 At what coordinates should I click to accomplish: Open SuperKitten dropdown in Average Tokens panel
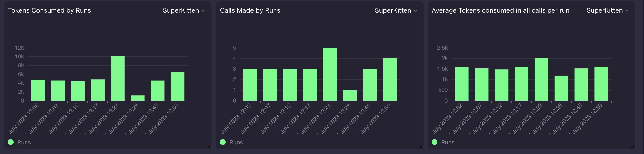point(608,10)
